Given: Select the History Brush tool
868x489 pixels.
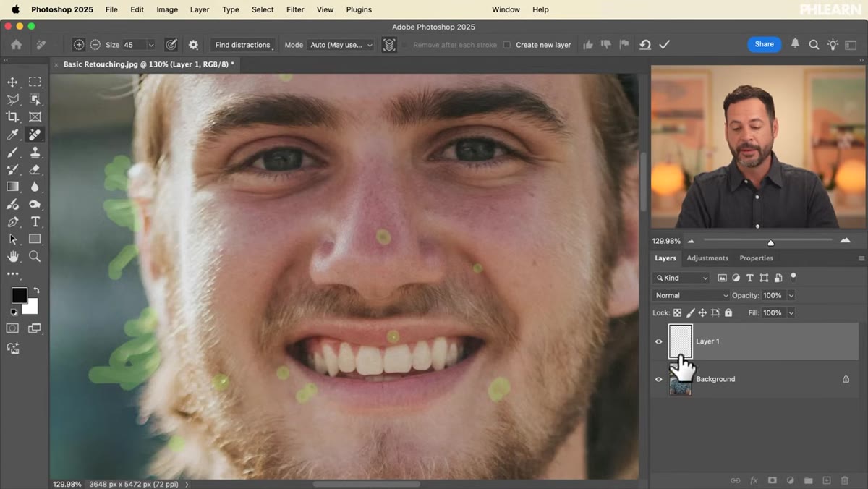Looking at the screenshot, I should coord(12,169).
